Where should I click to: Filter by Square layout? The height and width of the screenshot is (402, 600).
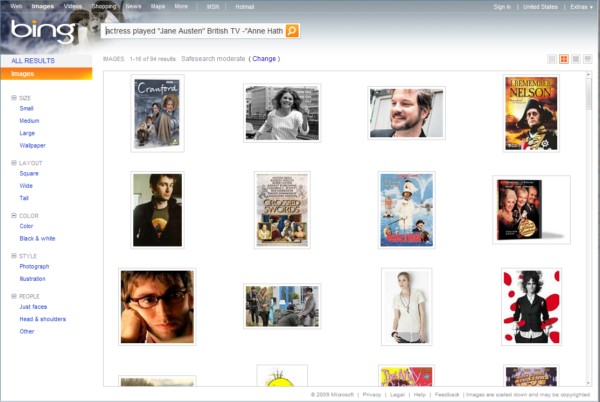tap(29, 174)
